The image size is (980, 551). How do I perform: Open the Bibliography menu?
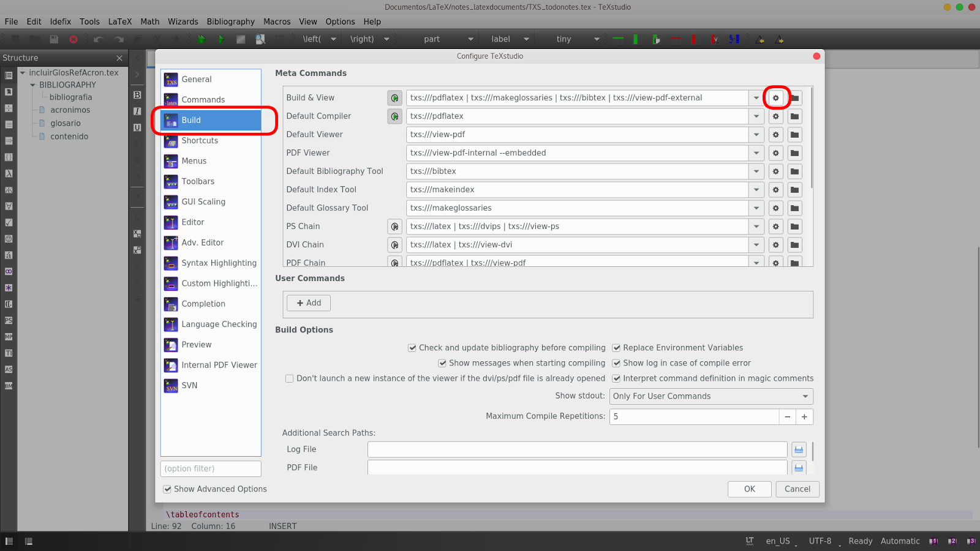click(230, 21)
